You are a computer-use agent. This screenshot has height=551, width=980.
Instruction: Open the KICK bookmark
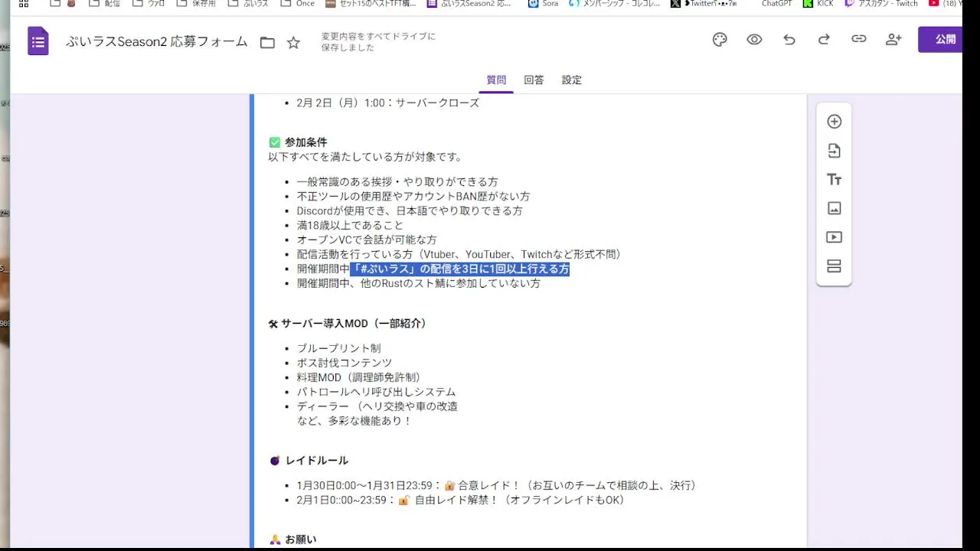pyautogui.click(x=818, y=4)
